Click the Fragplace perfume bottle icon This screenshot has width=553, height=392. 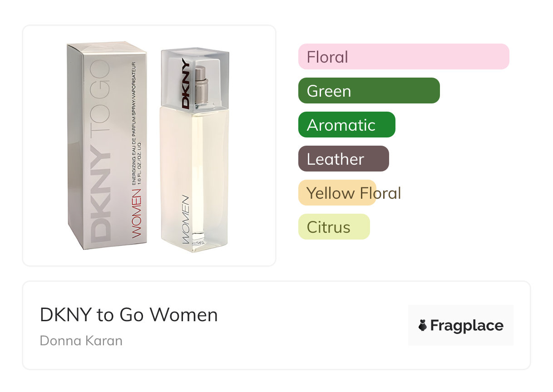(423, 325)
